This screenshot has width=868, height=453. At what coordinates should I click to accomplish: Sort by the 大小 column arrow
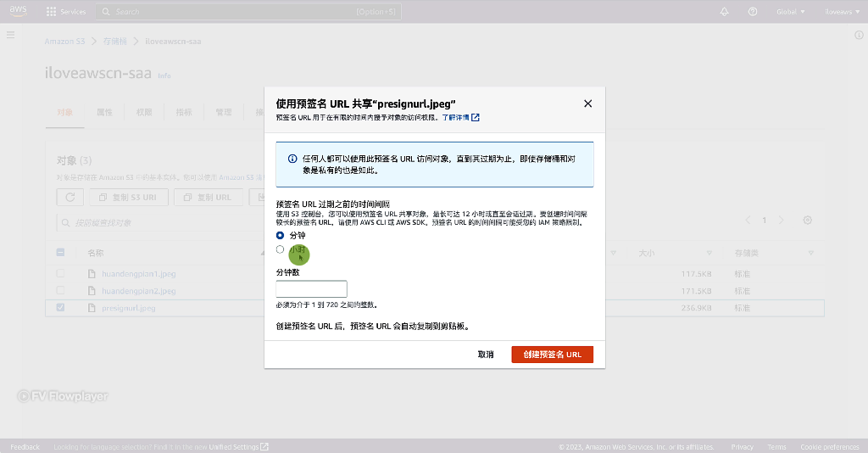tap(709, 253)
